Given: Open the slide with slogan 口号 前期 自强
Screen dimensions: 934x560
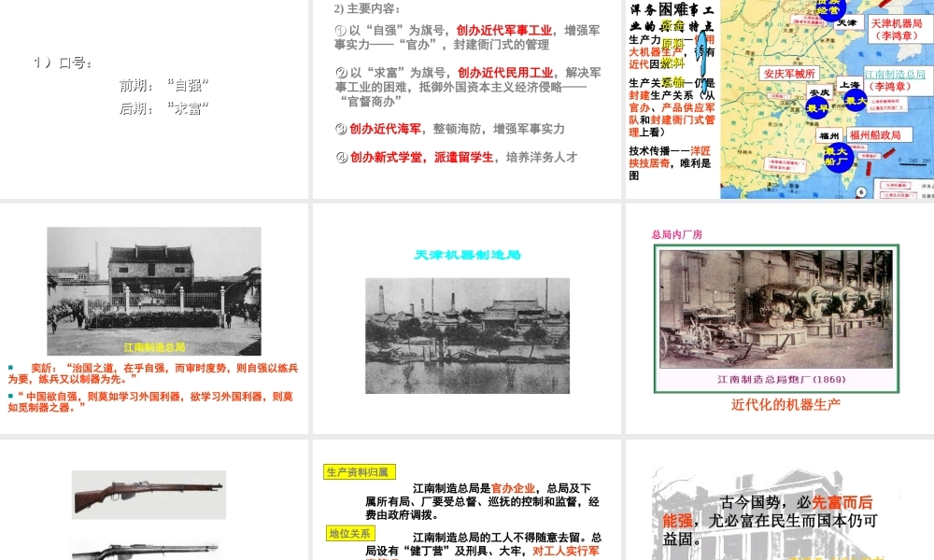Looking at the screenshot, I should pyautogui.click(x=154, y=99).
